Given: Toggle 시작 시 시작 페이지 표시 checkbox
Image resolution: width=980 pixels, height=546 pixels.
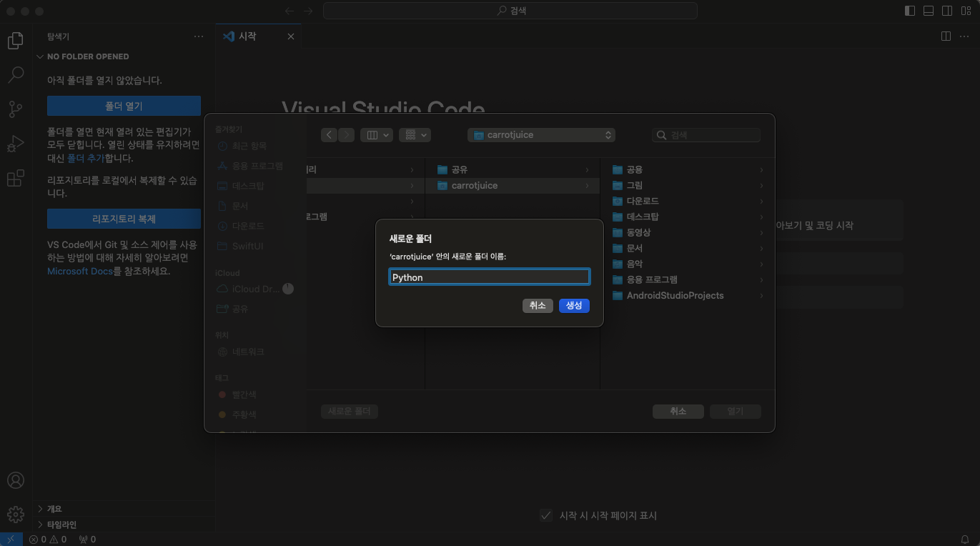Looking at the screenshot, I should (x=546, y=515).
